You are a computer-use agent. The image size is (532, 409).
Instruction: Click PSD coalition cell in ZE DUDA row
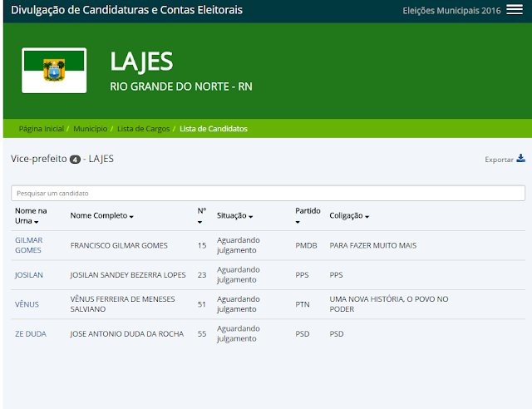[337, 333]
